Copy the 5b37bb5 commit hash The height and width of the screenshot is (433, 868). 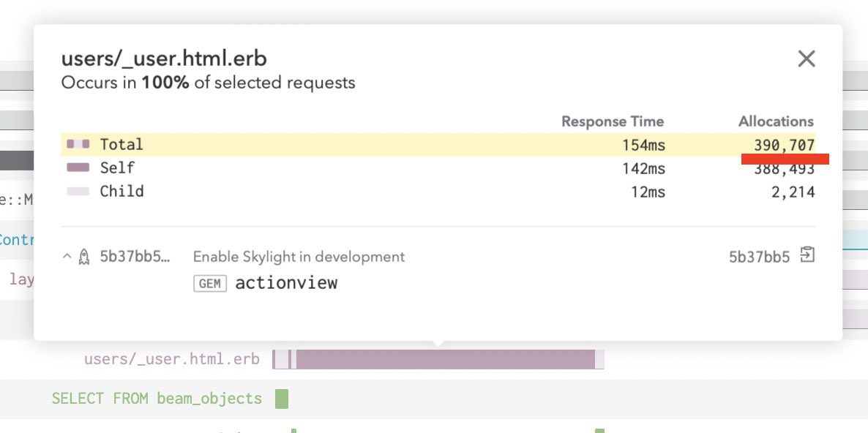808,255
